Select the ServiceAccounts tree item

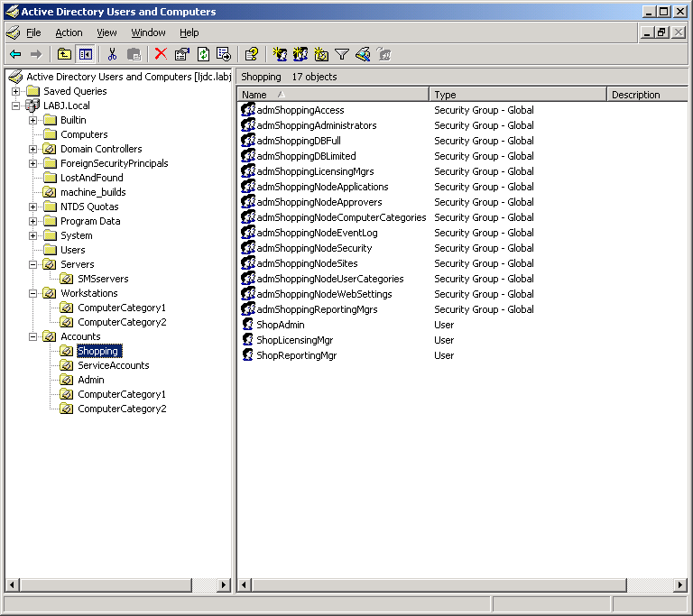point(113,365)
